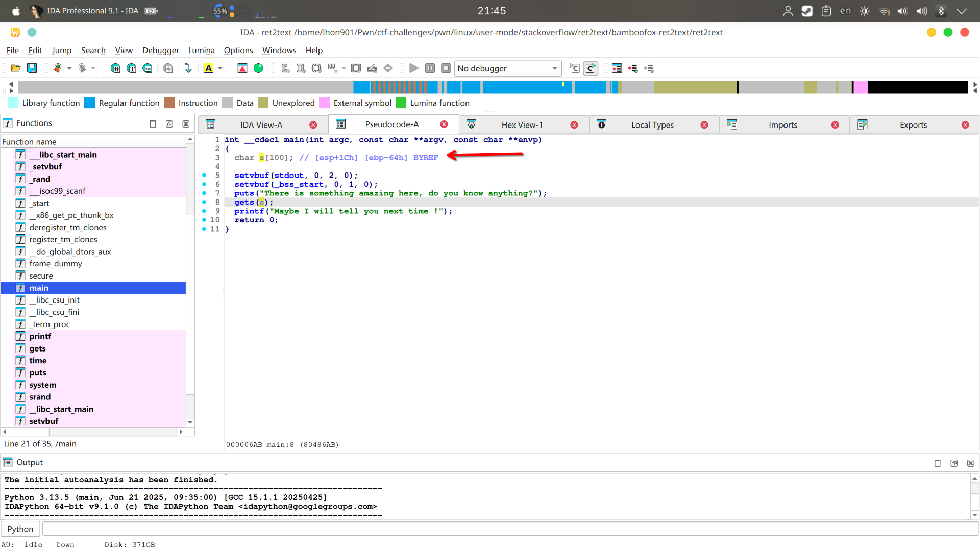This screenshot has height=551, width=980.
Task: Open the 'No debugger' dropdown
Action: pos(507,68)
